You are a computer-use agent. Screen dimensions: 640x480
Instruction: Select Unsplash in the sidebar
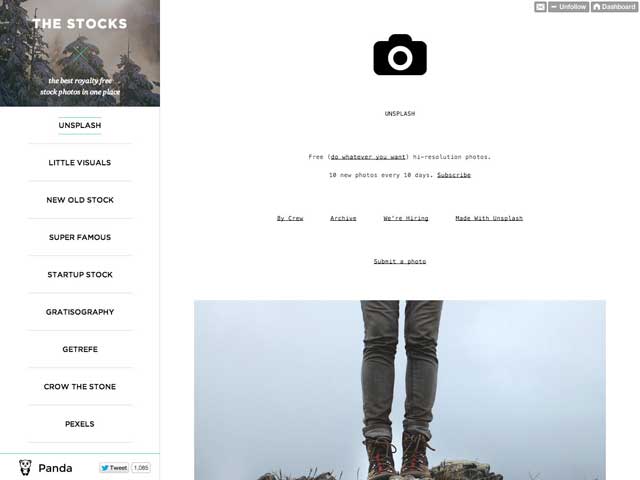pyautogui.click(x=80, y=125)
